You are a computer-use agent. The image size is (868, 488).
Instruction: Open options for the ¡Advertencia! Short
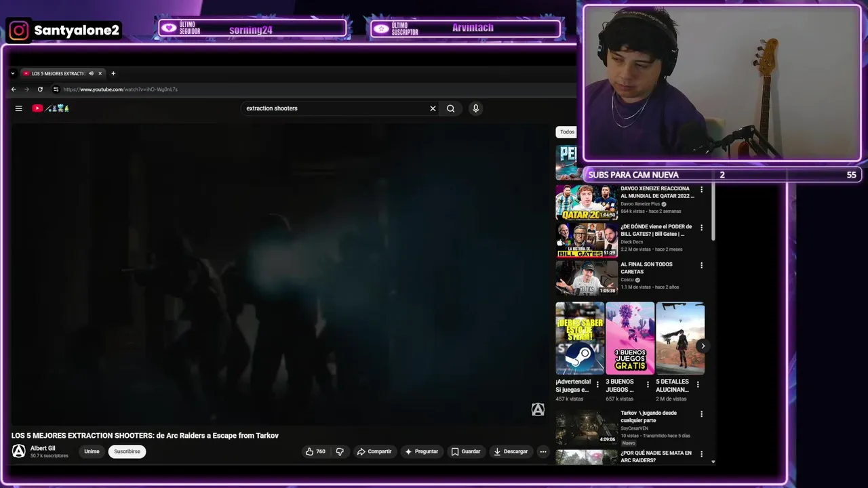(597, 384)
